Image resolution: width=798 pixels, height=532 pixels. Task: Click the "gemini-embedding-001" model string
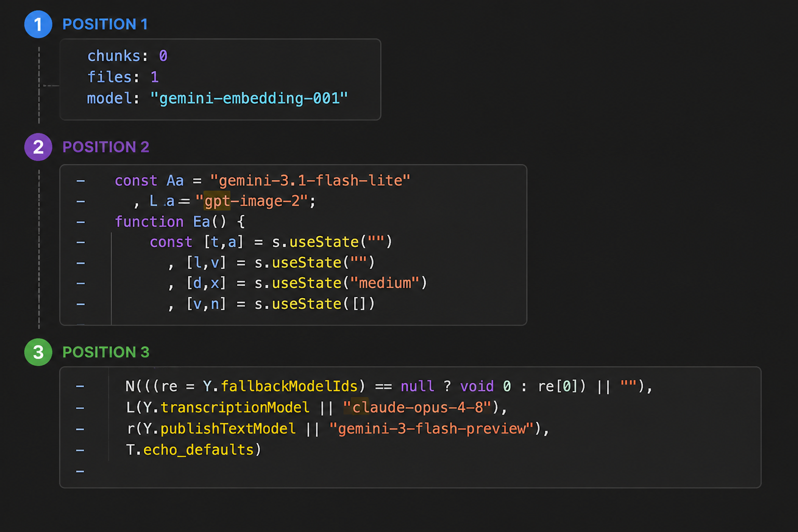[249, 98]
